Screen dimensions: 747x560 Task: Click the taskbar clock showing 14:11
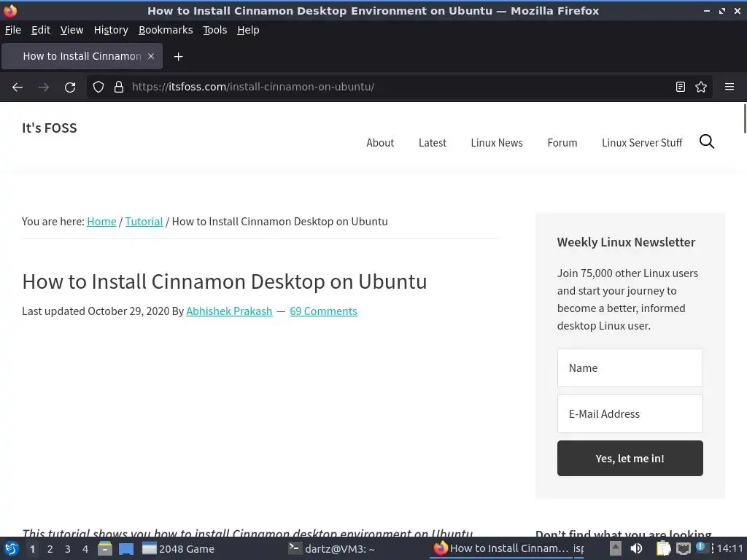coord(729,548)
